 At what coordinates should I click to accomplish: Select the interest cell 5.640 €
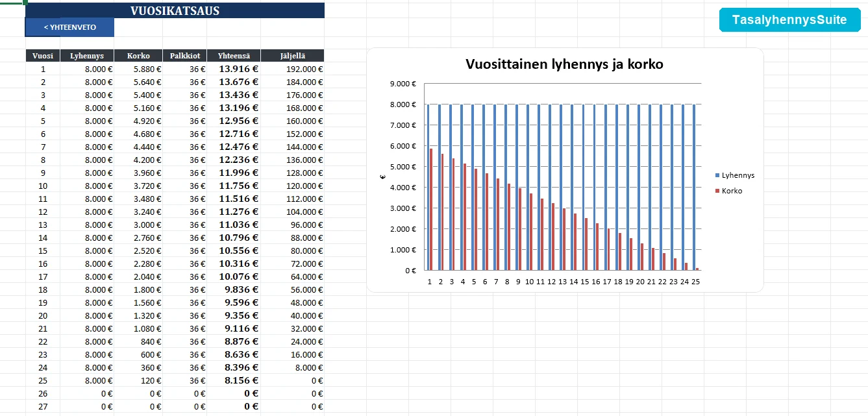click(138, 82)
